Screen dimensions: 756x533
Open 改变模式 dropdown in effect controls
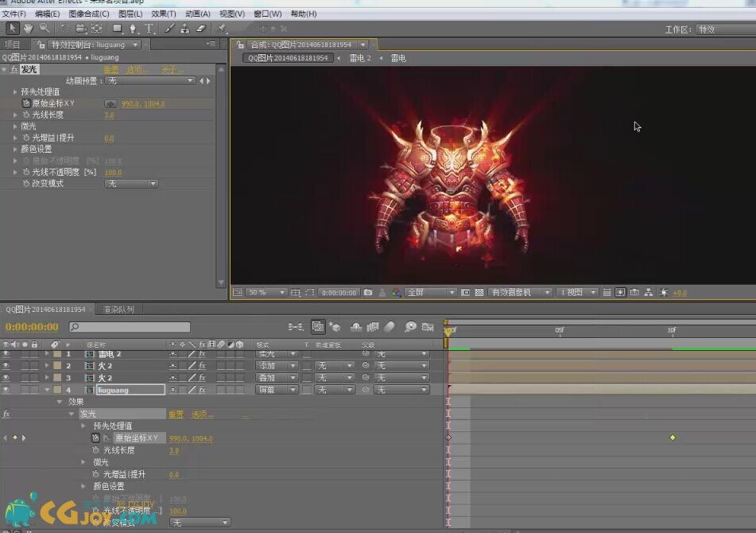131,184
